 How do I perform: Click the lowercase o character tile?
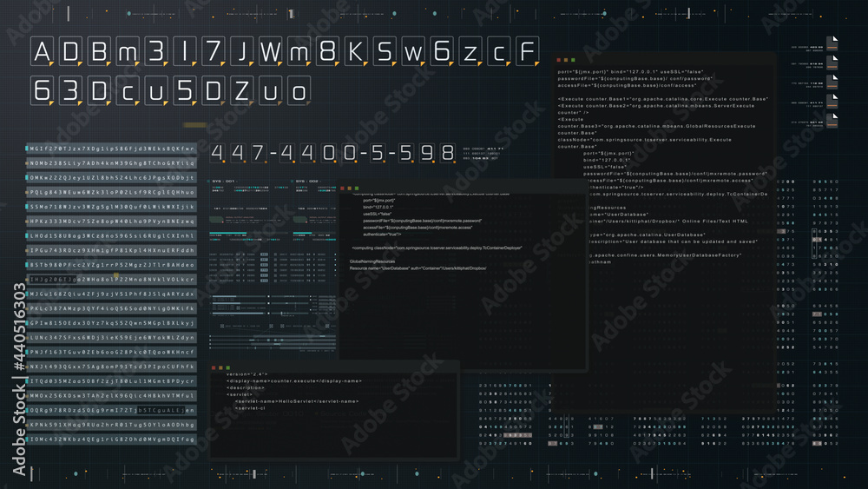(x=299, y=90)
